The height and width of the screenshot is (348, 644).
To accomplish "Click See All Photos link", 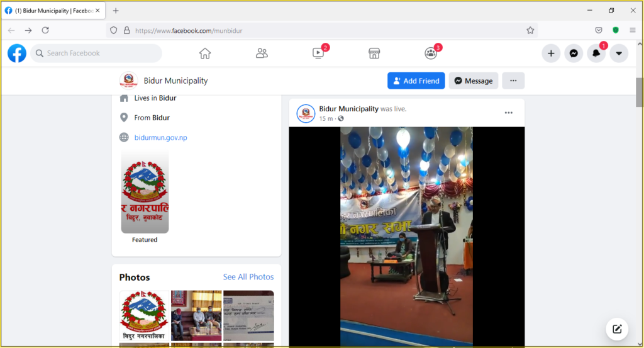I will (x=248, y=277).
